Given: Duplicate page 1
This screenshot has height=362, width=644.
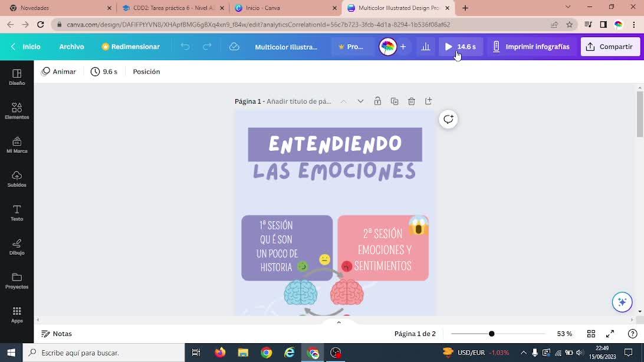Looking at the screenshot, I should pyautogui.click(x=395, y=101).
